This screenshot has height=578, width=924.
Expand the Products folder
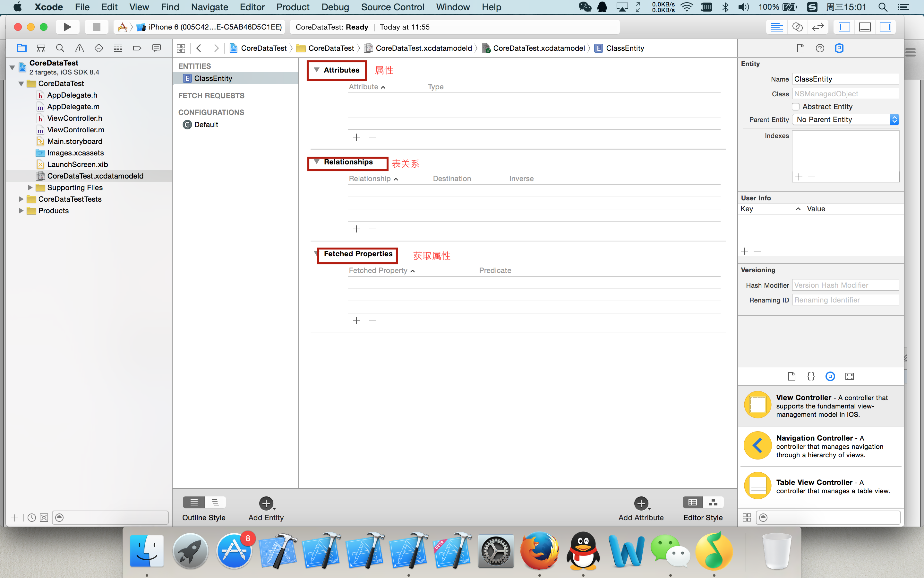[21, 211]
